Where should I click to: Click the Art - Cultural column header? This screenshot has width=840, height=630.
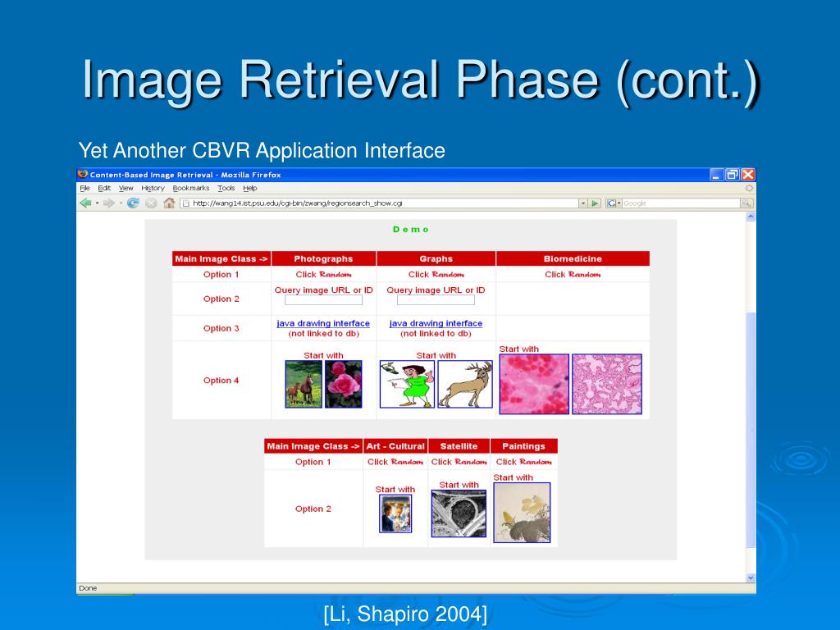(x=395, y=446)
